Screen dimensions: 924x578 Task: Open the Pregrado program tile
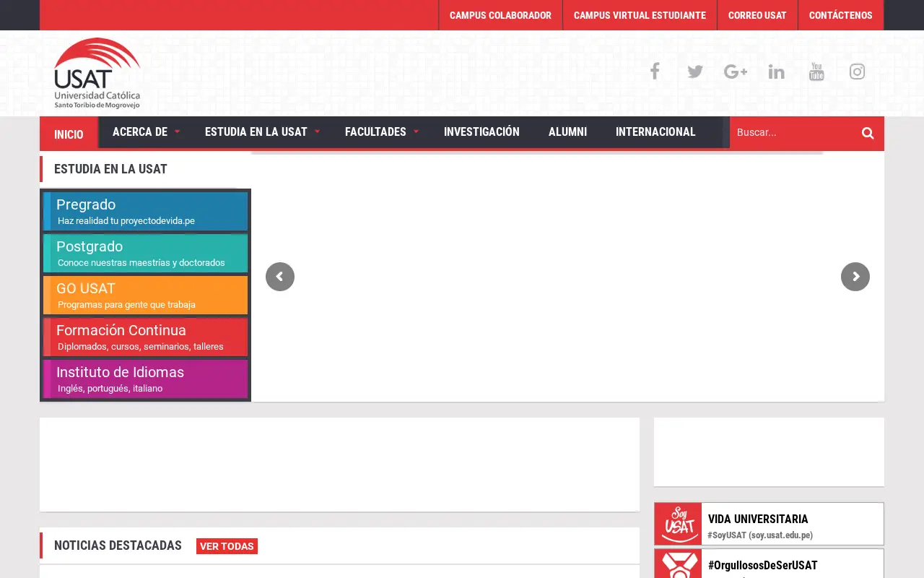pyautogui.click(x=145, y=211)
